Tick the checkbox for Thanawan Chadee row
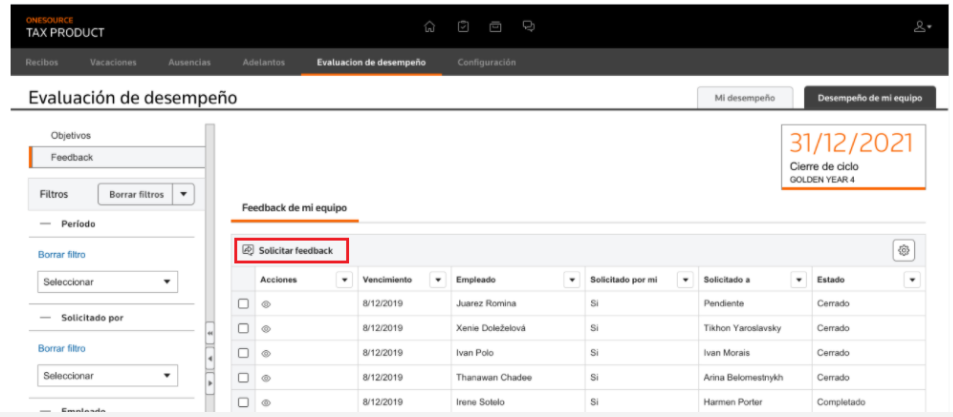The image size is (953, 417). 243,377
